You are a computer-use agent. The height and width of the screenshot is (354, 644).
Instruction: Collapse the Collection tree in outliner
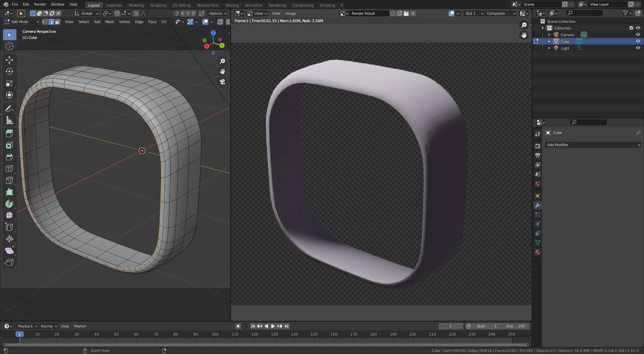pyautogui.click(x=543, y=28)
